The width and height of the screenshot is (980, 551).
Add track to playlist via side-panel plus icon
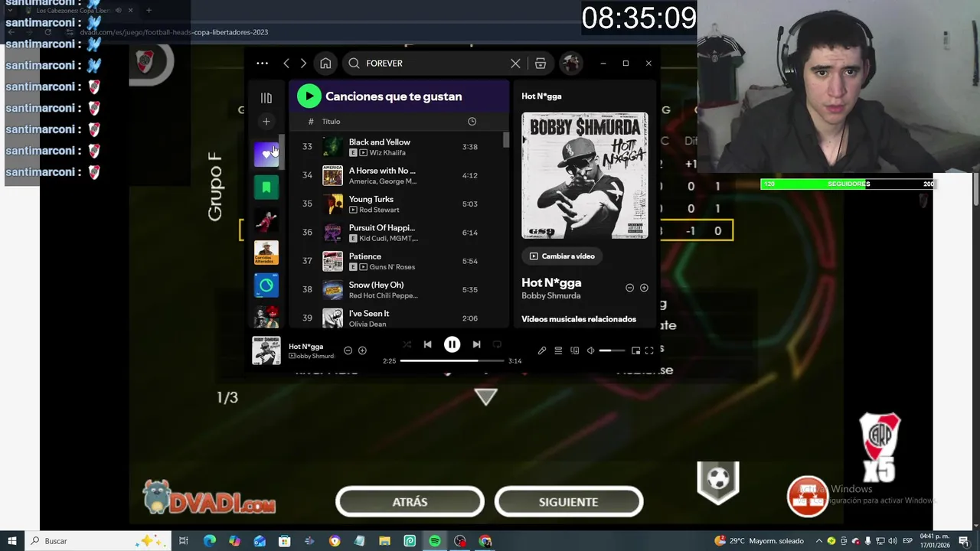coord(644,288)
